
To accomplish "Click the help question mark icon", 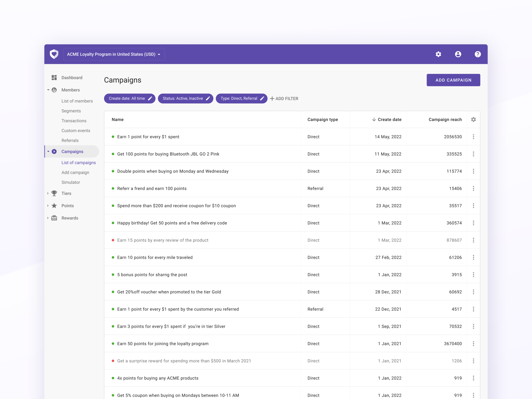I will pyautogui.click(x=478, y=54).
